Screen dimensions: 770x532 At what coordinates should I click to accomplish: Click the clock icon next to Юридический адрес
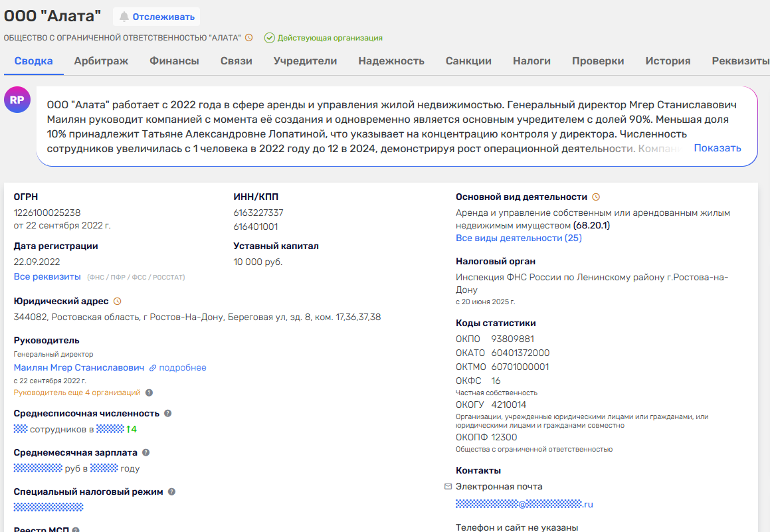pyautogui.click(x=118, y=301)
